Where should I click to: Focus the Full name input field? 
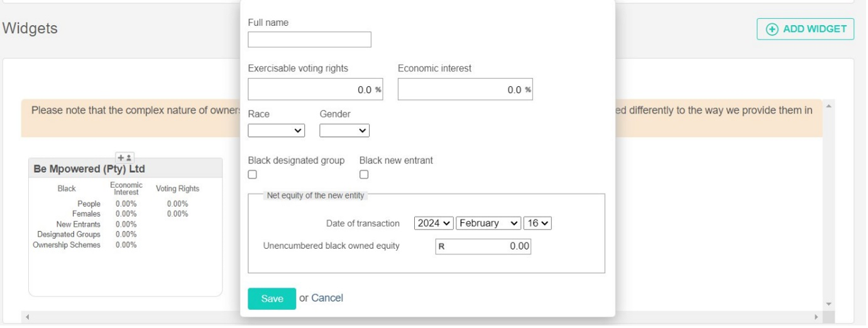pyautogui.click(x=309, y=40)
